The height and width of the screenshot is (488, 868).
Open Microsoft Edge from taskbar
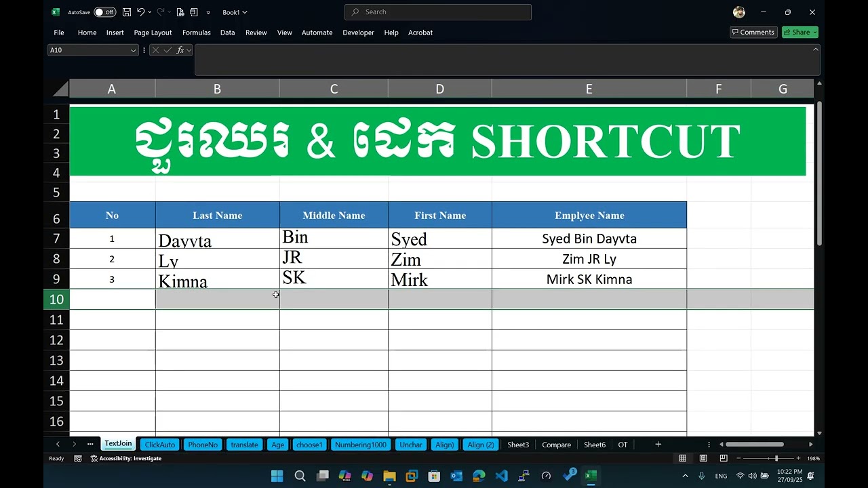(479, 476)
